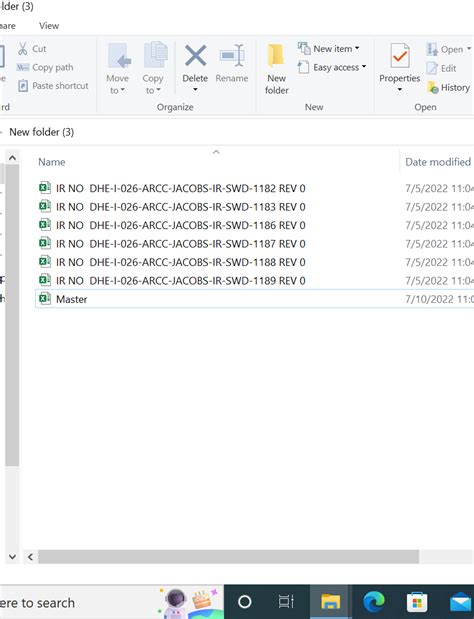Click the Copy path label
Screen dimensions: 474x619
[52, 68]
